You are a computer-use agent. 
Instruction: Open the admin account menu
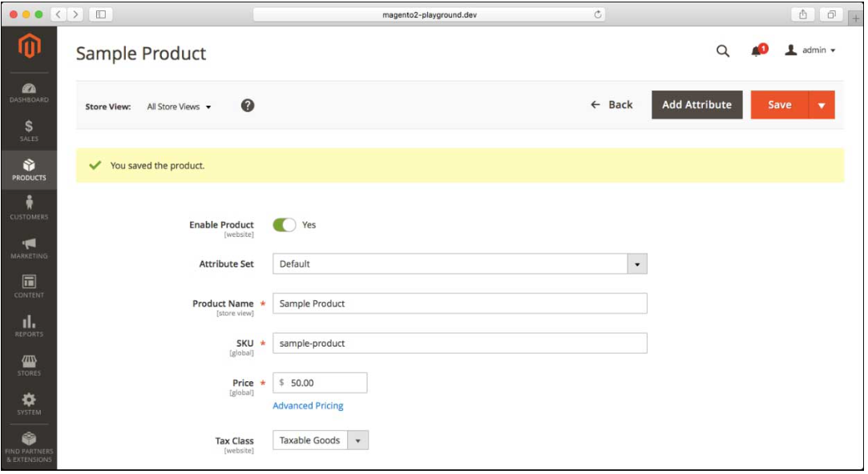pyautogui.click(x=811, y=50)
